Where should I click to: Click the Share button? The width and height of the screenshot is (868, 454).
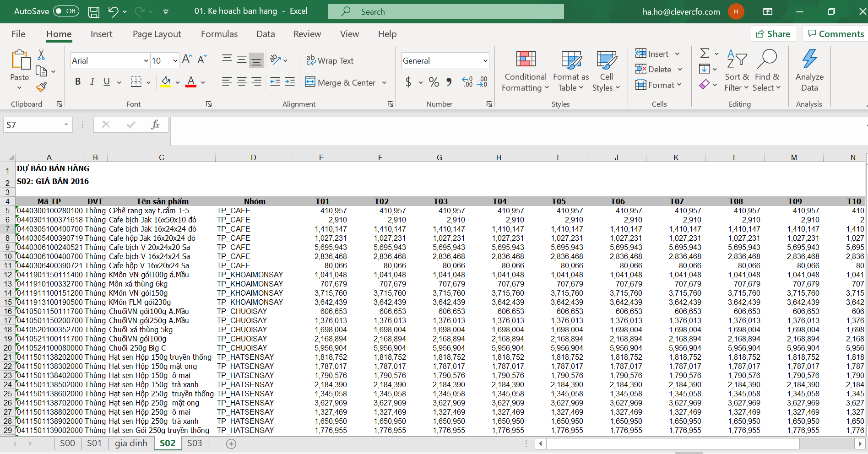pyautogui.click(x=773, y=34)
